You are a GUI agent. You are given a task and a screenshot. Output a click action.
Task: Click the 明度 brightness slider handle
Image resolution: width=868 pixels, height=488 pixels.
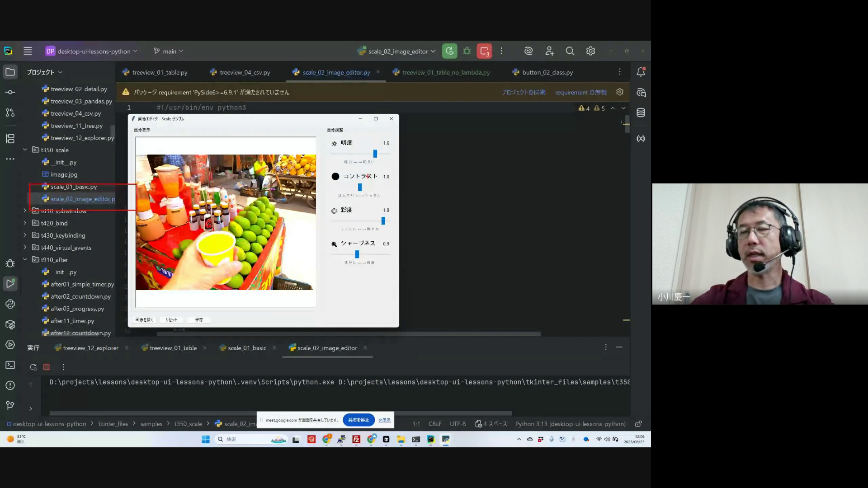tap(375, 154)
